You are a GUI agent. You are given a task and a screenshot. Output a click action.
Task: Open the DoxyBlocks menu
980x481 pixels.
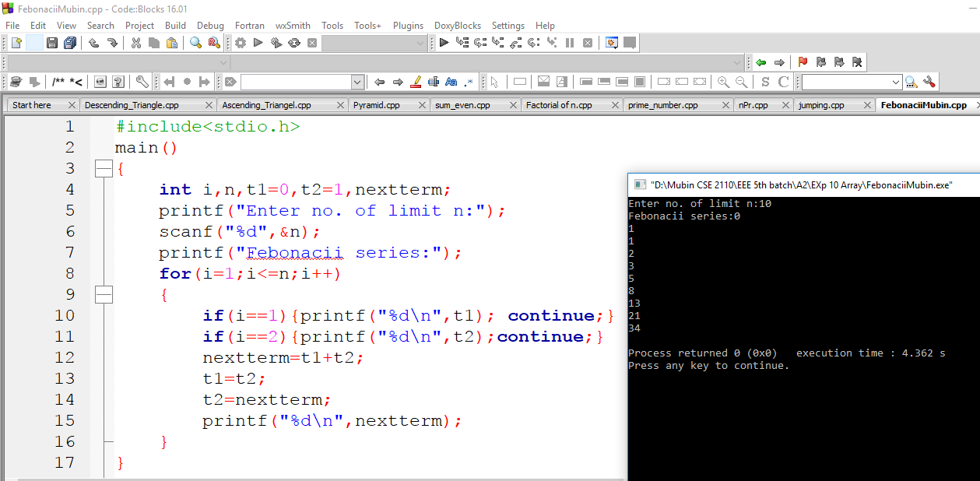[x=458, y=25]
